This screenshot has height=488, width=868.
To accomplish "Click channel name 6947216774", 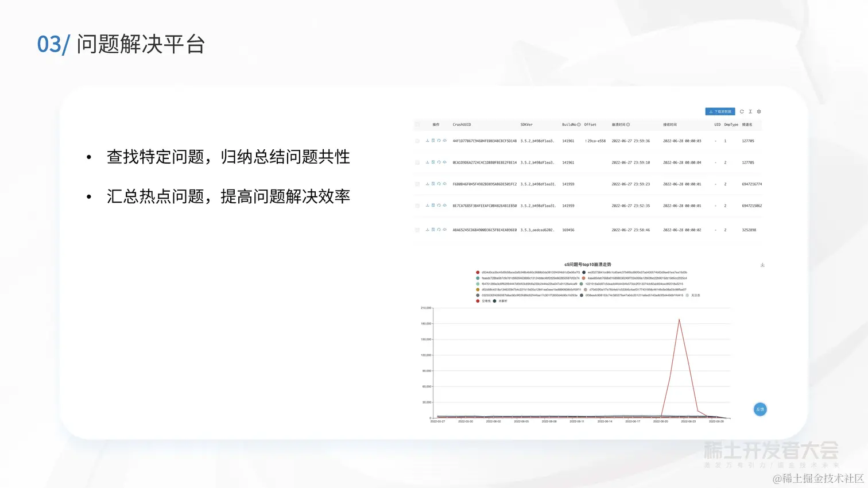I will pos(752,184).
